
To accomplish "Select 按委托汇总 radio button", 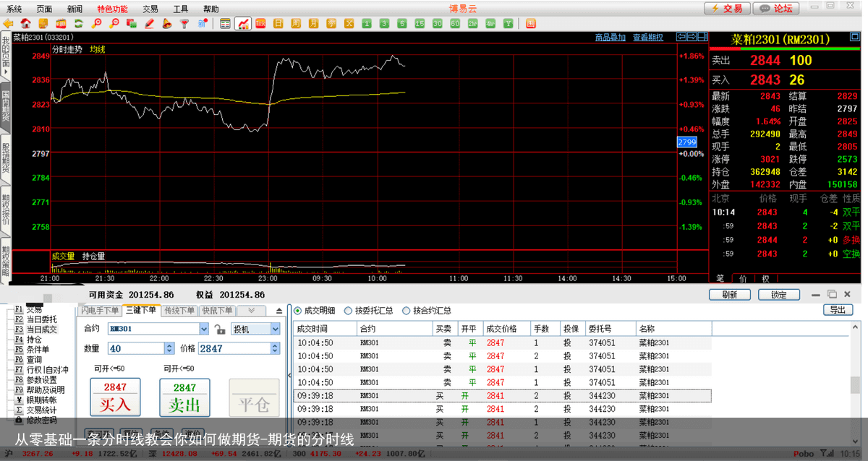I will point(348,311).
